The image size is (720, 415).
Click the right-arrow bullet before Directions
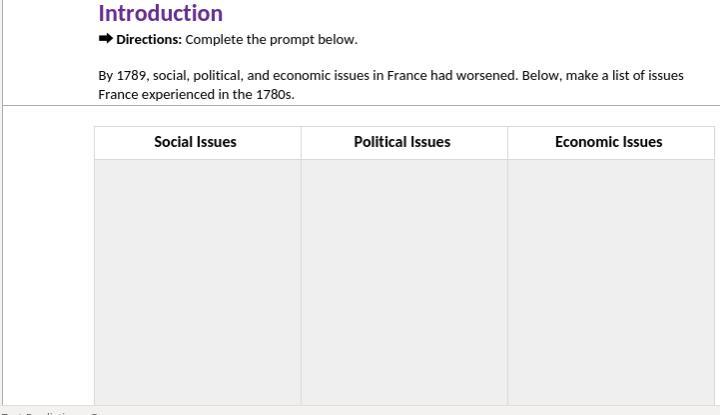coord(105,40)
